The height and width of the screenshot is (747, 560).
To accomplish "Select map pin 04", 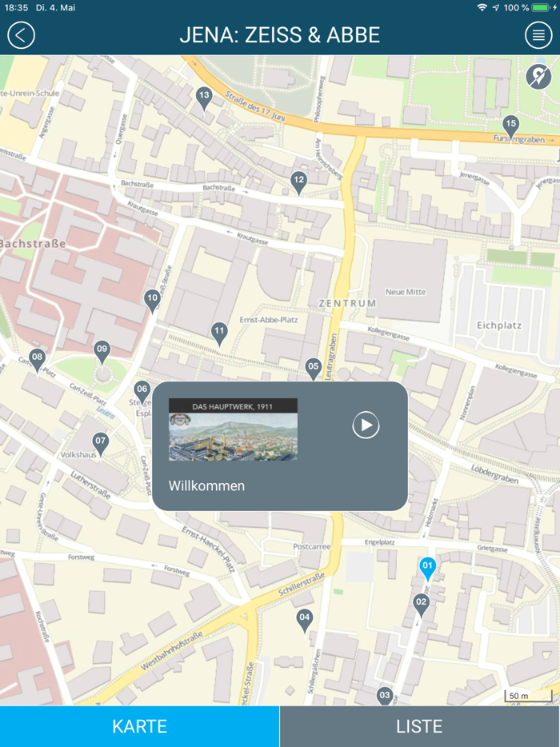I will click(305, 621).
